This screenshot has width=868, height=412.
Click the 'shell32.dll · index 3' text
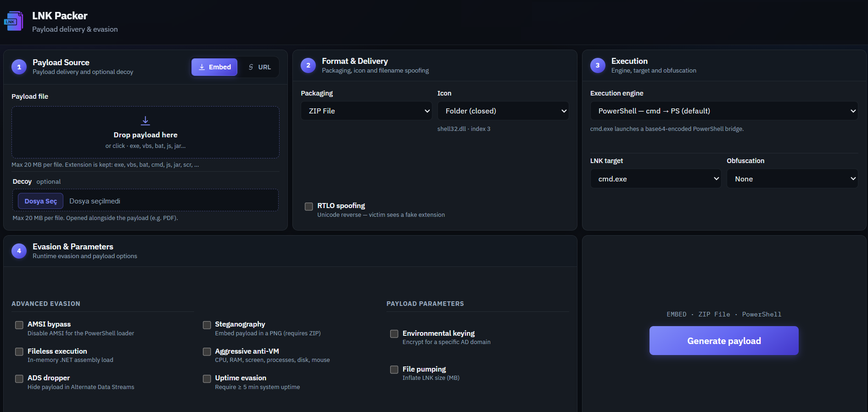coord(464,129)
